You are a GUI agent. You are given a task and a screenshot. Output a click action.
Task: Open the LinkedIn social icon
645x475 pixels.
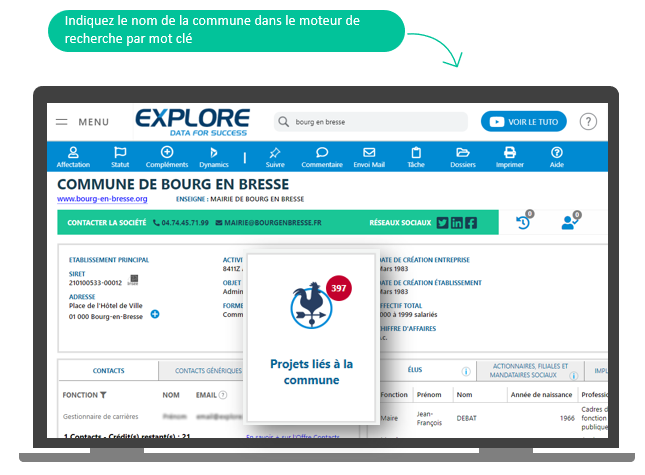click(457, 222)
